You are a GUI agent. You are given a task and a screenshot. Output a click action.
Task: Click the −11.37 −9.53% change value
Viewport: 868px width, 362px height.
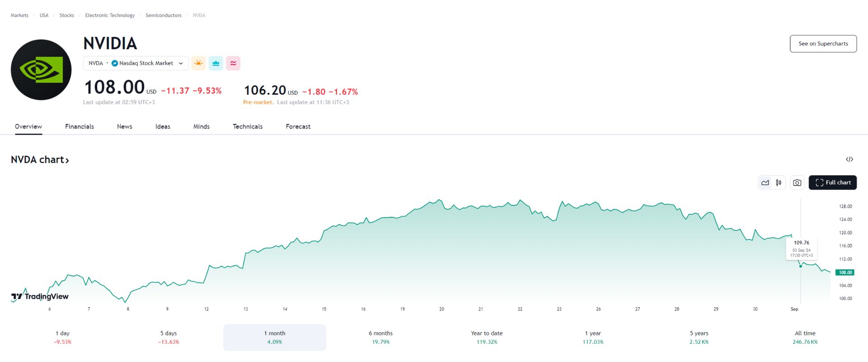pos(191,91)
